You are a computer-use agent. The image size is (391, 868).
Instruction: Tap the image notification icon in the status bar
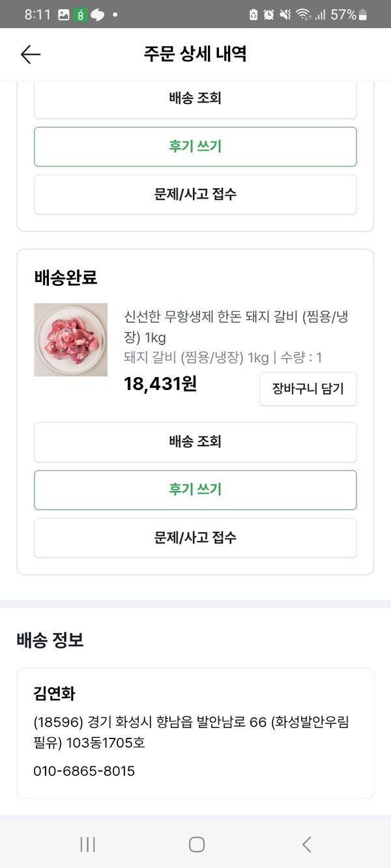(x=63, y=14)
